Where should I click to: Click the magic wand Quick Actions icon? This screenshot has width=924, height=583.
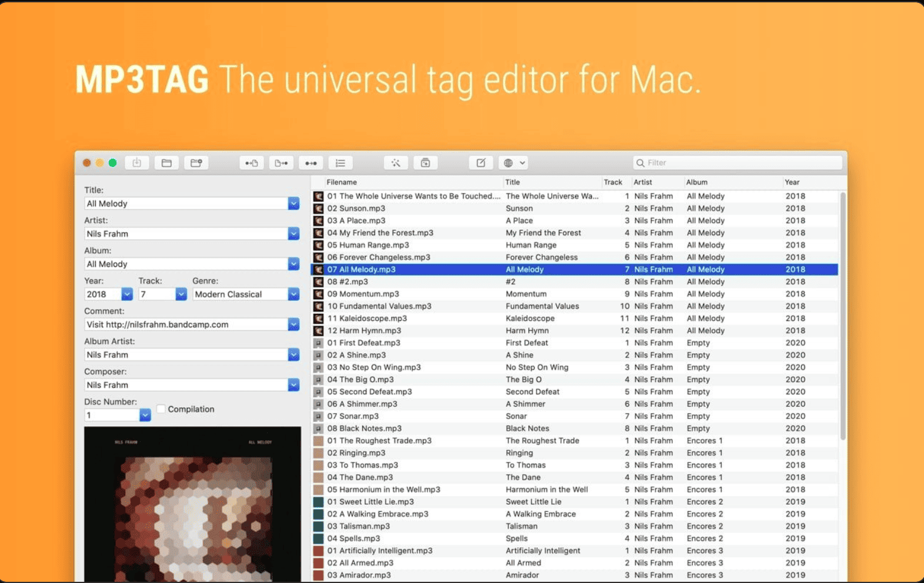coord(396,163)
